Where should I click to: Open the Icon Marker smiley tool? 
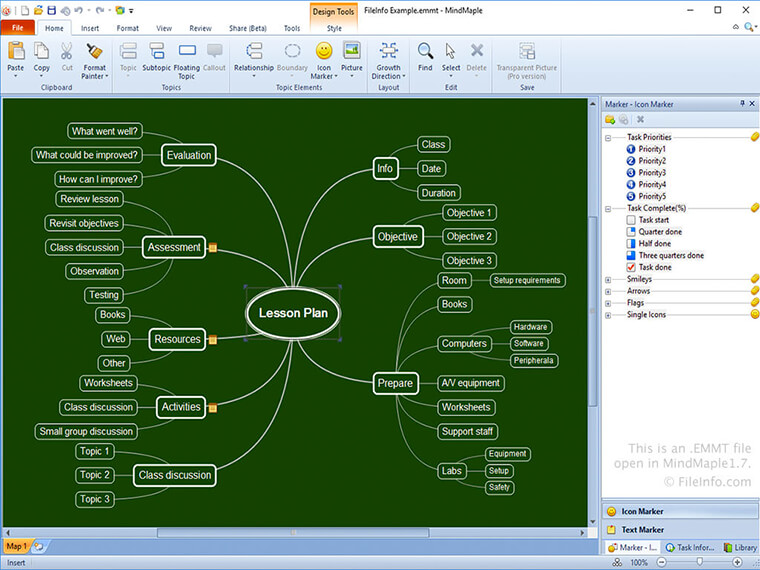323,52
